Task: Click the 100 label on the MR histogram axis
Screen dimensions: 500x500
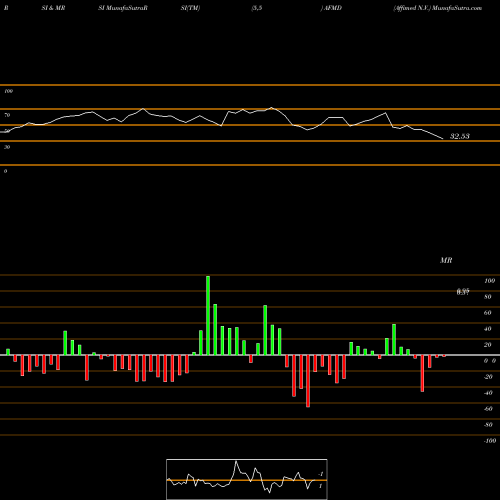Action: [490, 281]
